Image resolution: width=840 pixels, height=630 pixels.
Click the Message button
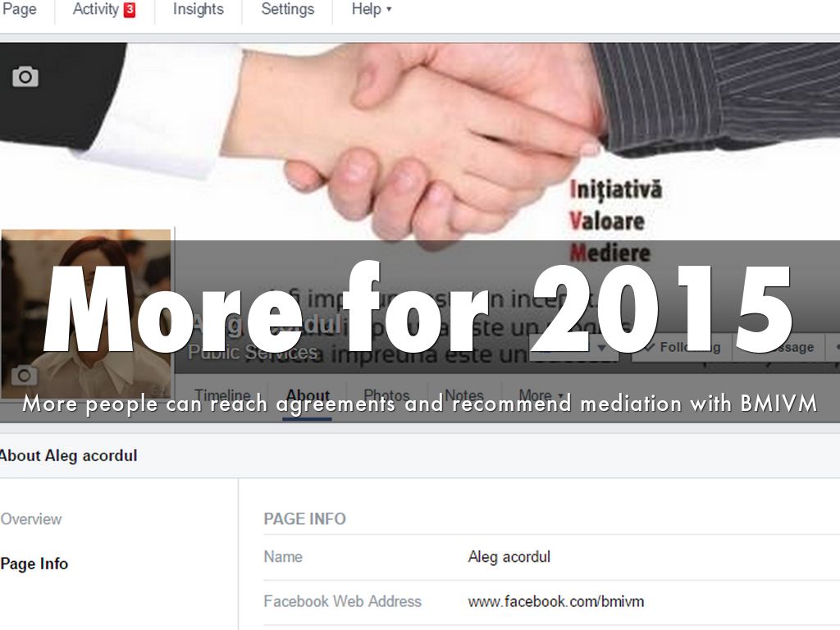coord(780,348)
